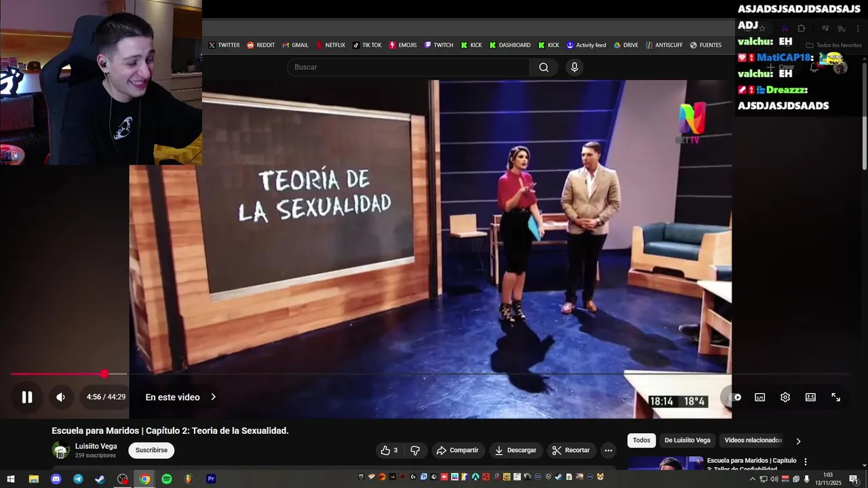Like the video thumbs-up button
The image size is (868, 488).
coord(389,450)
